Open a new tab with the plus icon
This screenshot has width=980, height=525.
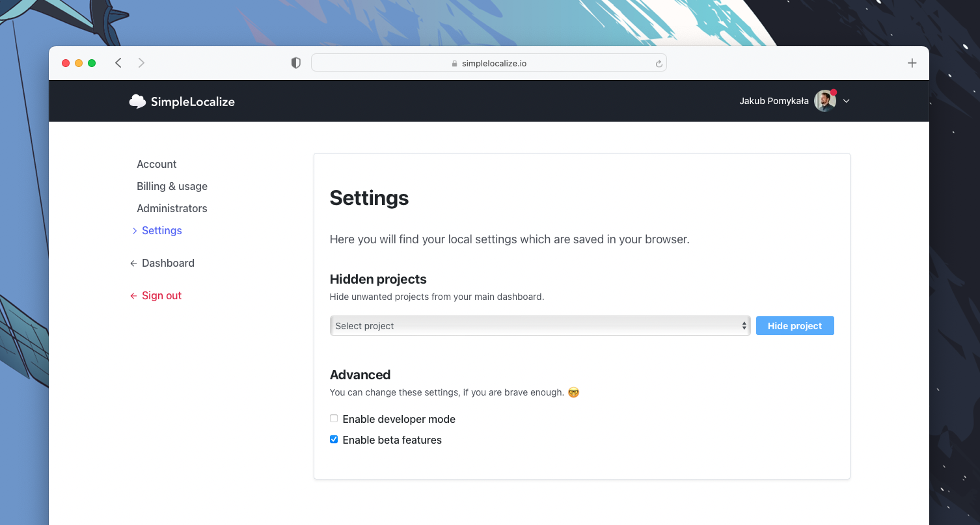(912, 62)
